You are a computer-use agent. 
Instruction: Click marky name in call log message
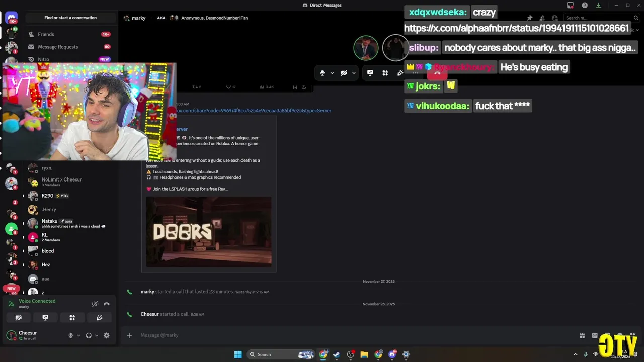(147, 292)
